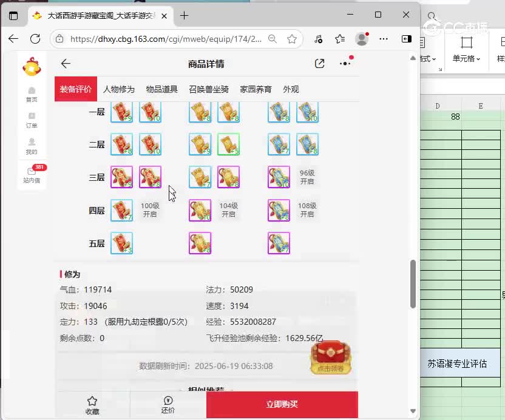Switch to the 外观 tab

(291, 89)
